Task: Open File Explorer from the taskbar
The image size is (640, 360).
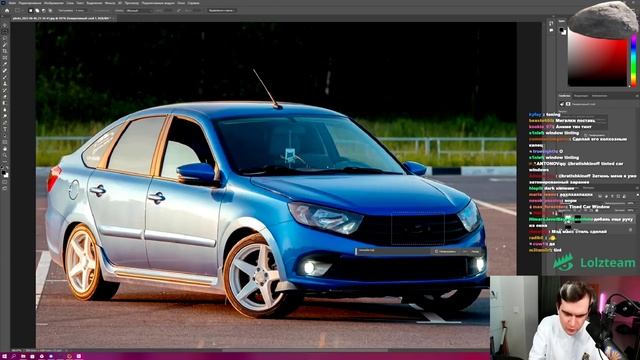Action: tap(23, 356)
